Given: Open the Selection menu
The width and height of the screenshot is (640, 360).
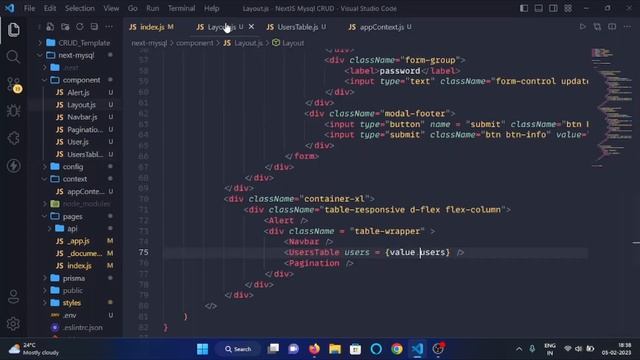Looking at the screenshot, I should click(x=80, y=8).
